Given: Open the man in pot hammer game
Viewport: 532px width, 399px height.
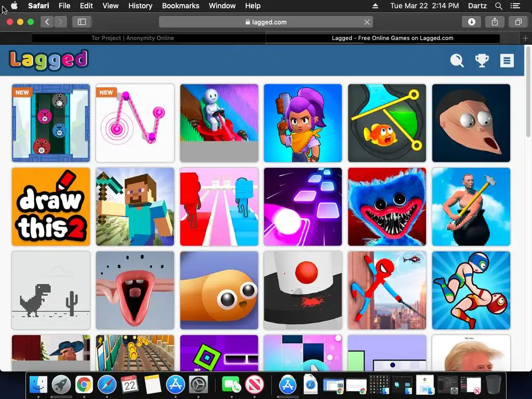Looking at the screenshot, I should pos(471,207).
